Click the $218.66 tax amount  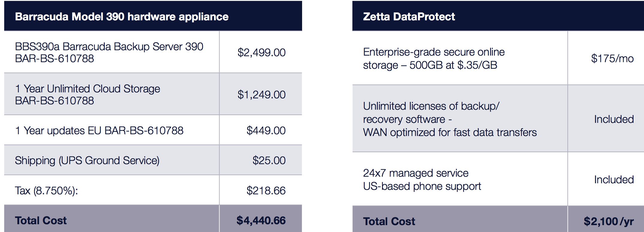[266, 191]
